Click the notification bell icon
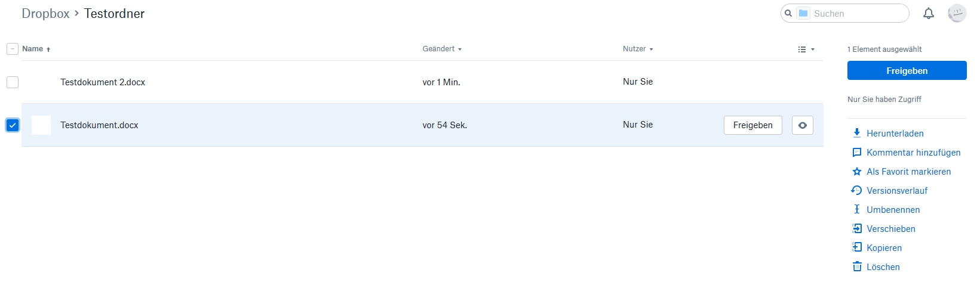 tap(929, 14)
